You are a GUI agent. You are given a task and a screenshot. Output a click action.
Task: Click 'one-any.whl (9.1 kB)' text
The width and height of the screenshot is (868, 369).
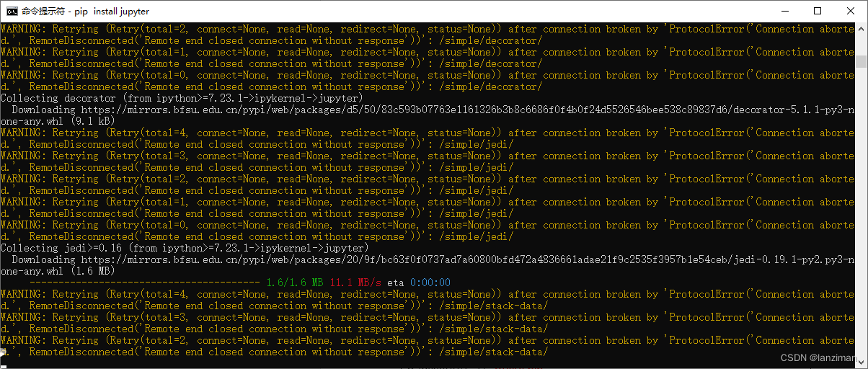[x=58, y=121]
